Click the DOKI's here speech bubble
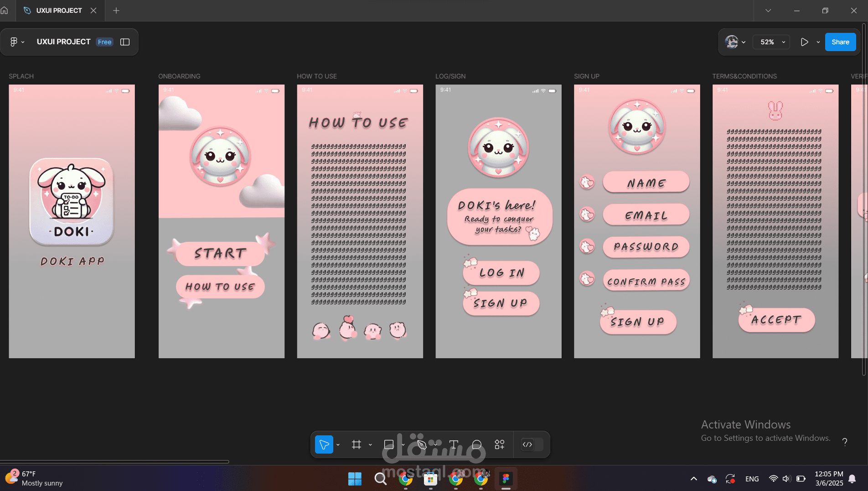868x491 pixels. (x=500, y=217)
